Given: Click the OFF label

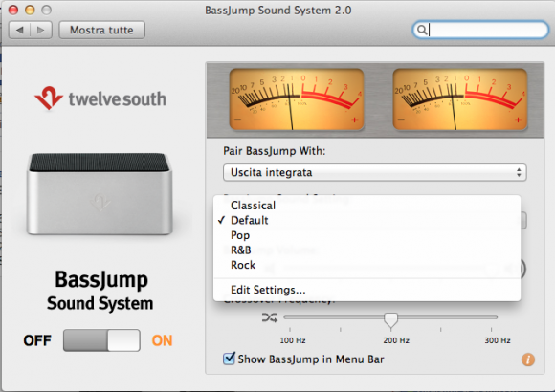Looking at the screenshot, I should [37, 340].
